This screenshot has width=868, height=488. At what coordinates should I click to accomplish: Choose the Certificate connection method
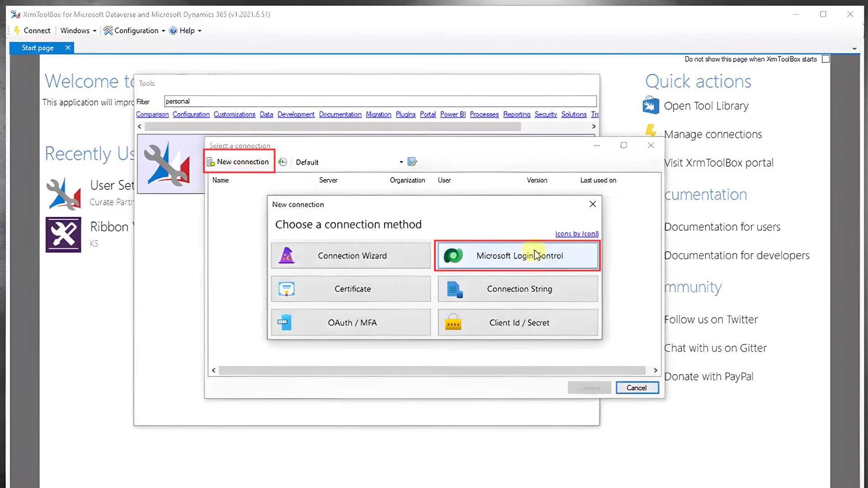(351, 289)
